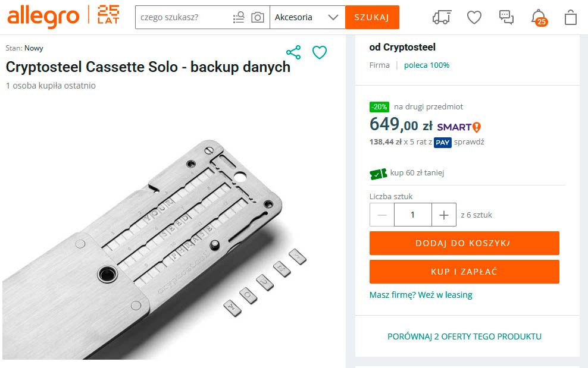Open the shopping cart icon
The height and width of the screenshot is (368, 588).
pos(570,17)
